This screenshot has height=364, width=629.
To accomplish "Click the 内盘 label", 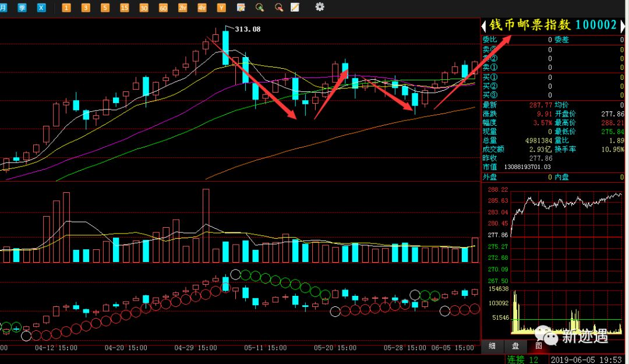I will [561, 177].
